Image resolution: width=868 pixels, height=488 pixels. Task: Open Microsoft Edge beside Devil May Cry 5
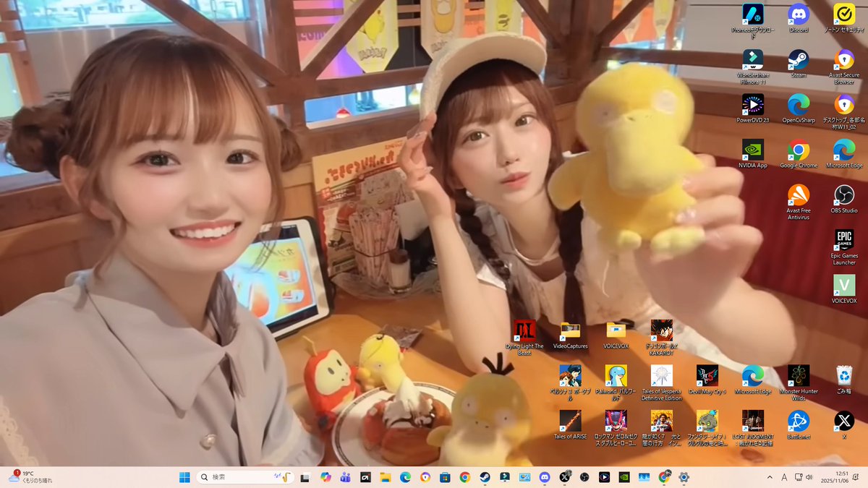752,380
